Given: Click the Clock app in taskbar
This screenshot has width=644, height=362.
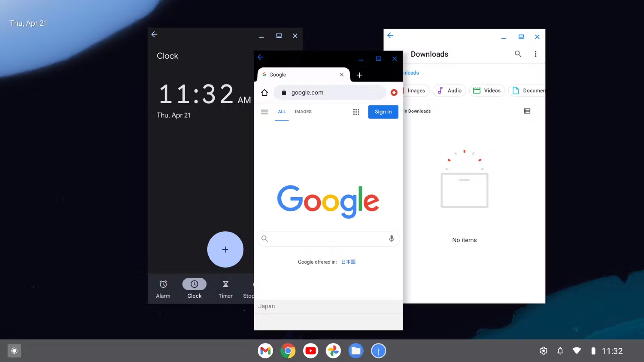Looking at the screenshot, I should coord(378,350).
